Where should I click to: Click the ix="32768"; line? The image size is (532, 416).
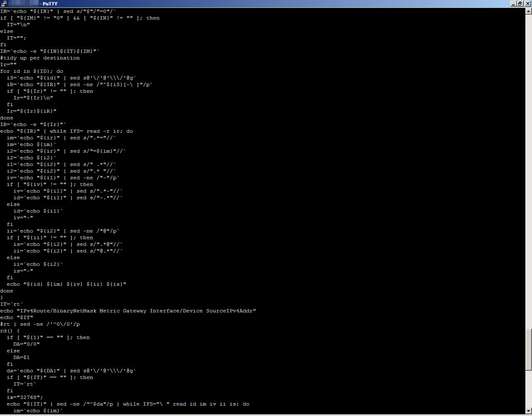[x=25, y=397]
